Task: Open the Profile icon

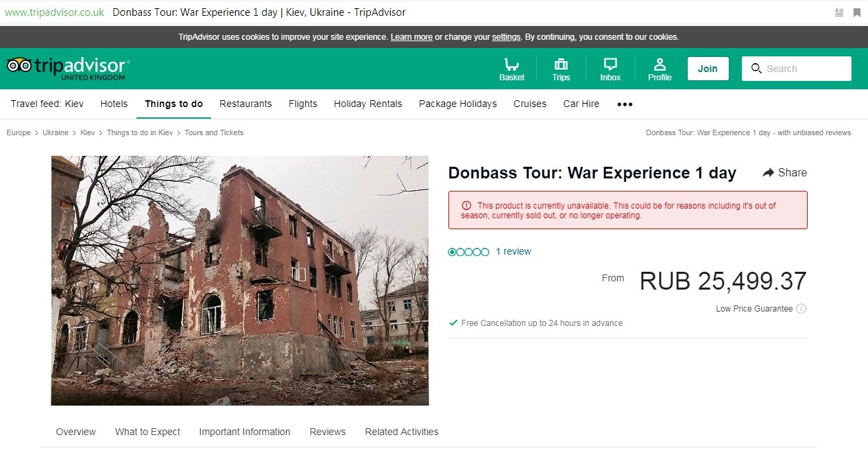Action: [x=660, y=65]
